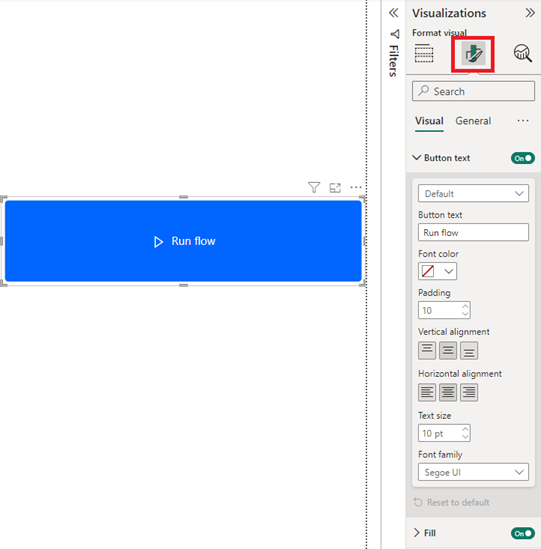
Task: Toggle Button text switch off
Action: pos(523,158)
